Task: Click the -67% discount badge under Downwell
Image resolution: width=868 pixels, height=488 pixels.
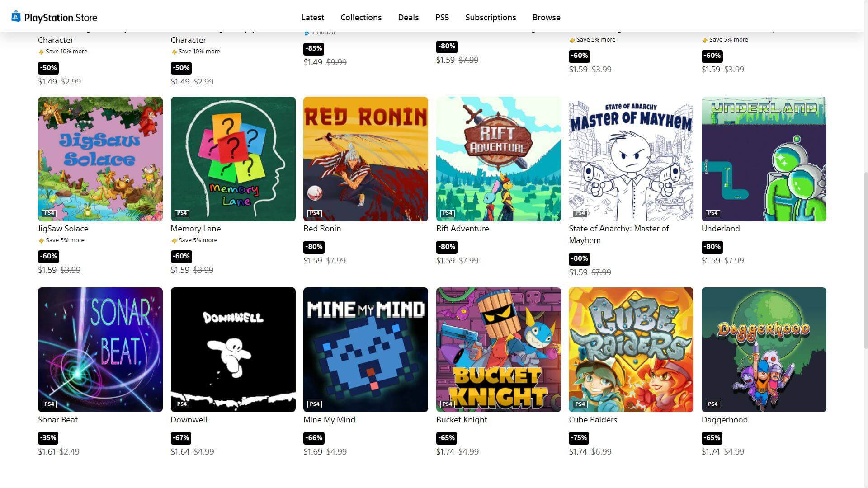Action: [181, 438]
